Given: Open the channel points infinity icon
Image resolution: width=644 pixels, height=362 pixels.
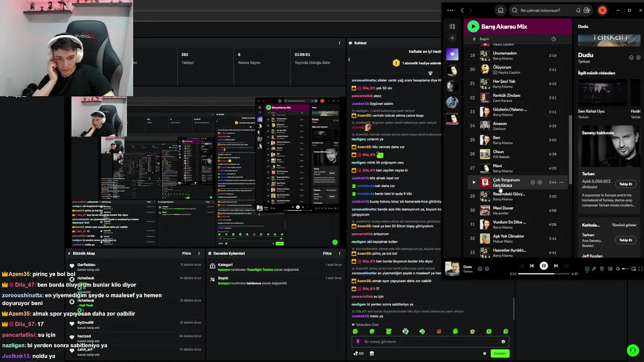Looking at the screenshot, I should 358,353.
